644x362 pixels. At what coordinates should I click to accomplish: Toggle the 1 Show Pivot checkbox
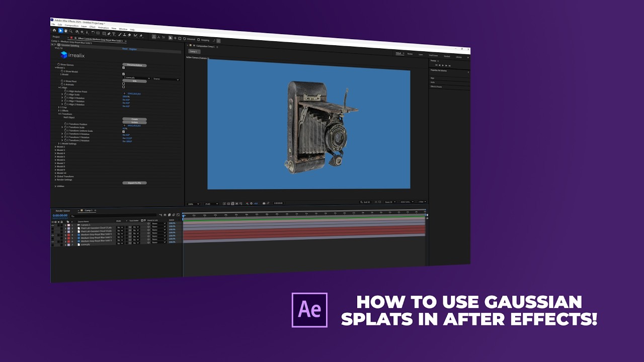click(x=124, y=83)
